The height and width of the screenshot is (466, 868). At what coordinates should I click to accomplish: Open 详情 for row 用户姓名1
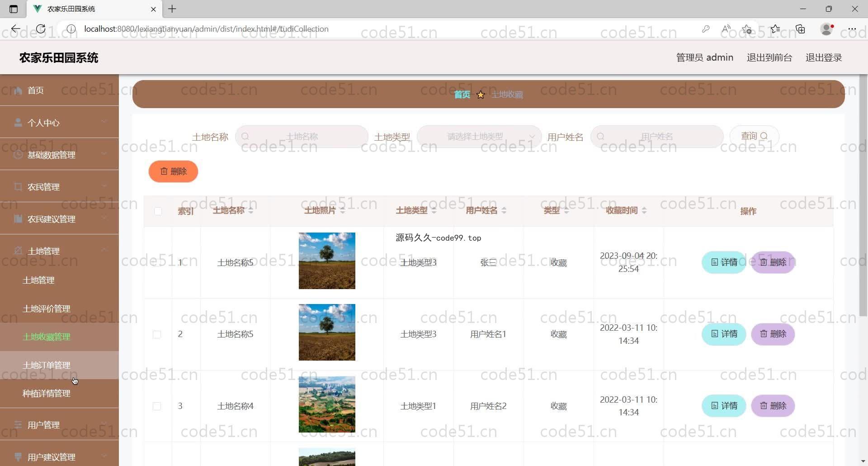[724, 334]
